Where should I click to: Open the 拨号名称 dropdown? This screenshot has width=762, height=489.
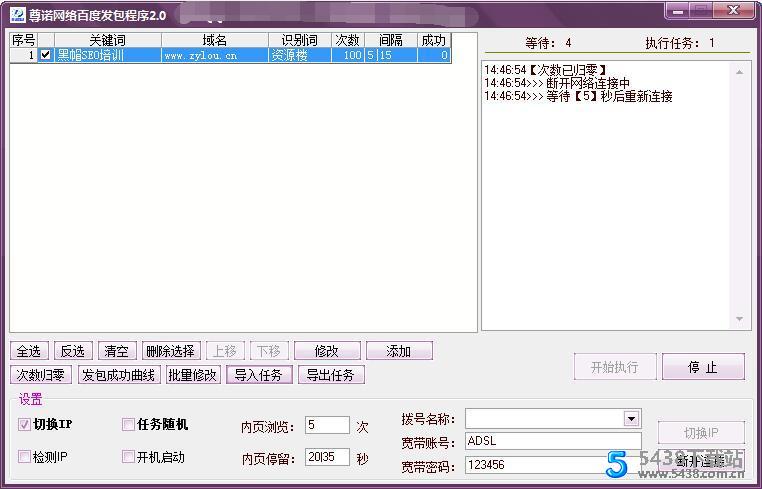tap(631, 419)
